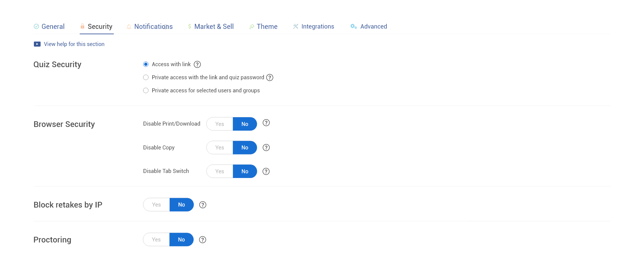The height and width of the screenshot is (268, 644).
Task: Open help tooltip for Disable Print/Download
Action: click(266, 123)
